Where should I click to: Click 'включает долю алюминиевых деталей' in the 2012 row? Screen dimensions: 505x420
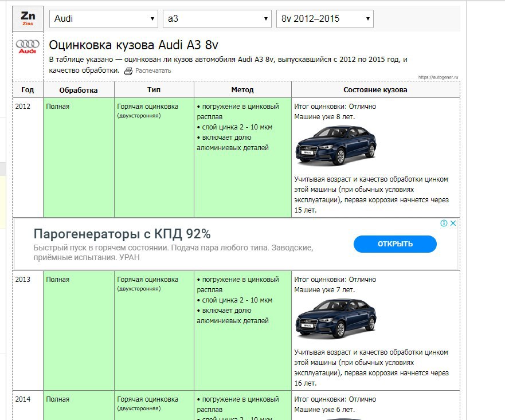233,143
